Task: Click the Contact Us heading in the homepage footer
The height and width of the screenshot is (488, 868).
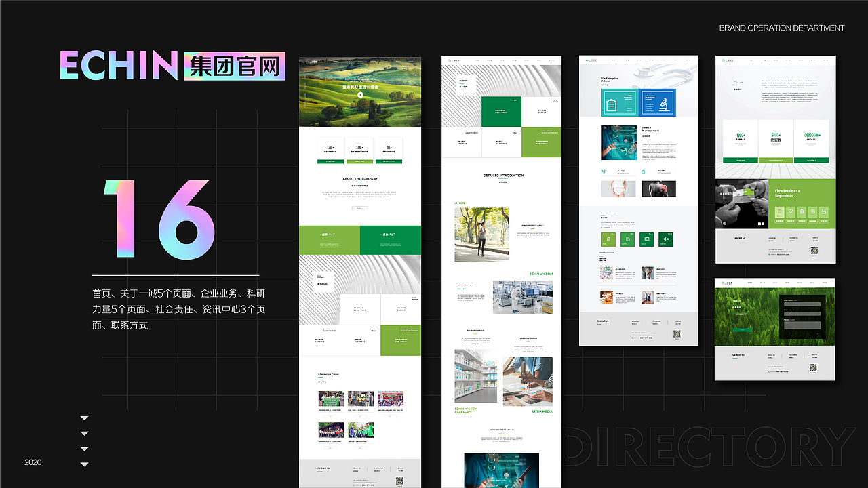Action: (x=323, y=468)
